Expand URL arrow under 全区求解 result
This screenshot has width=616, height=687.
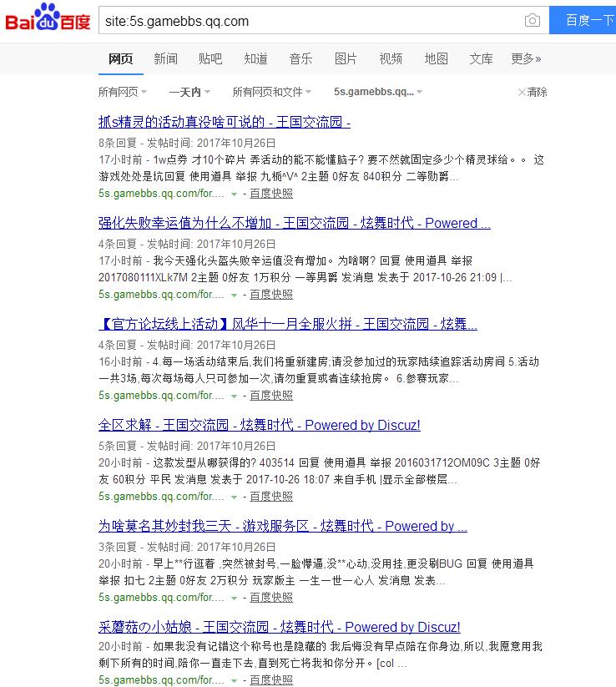(x=234, y=498)
